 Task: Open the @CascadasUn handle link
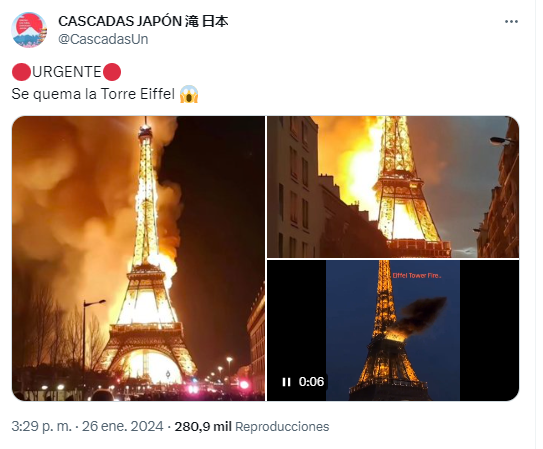103,39
